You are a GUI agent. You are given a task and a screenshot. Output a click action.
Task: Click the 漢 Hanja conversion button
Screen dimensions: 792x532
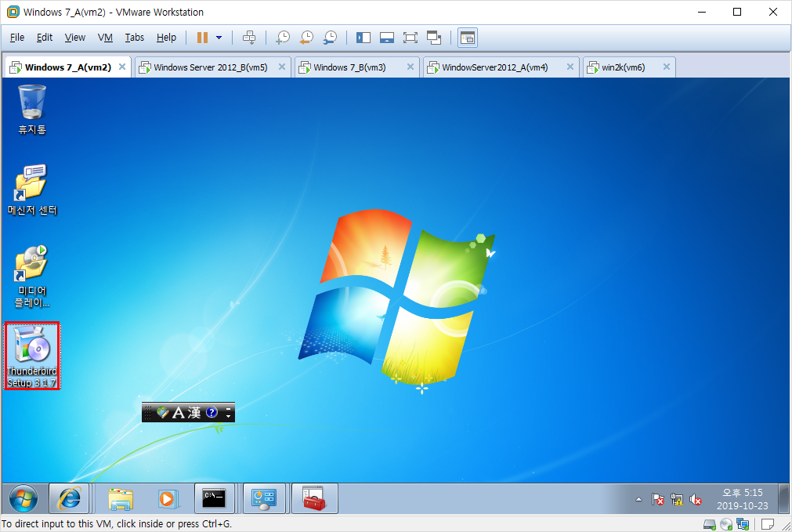(x=194, y=413)
